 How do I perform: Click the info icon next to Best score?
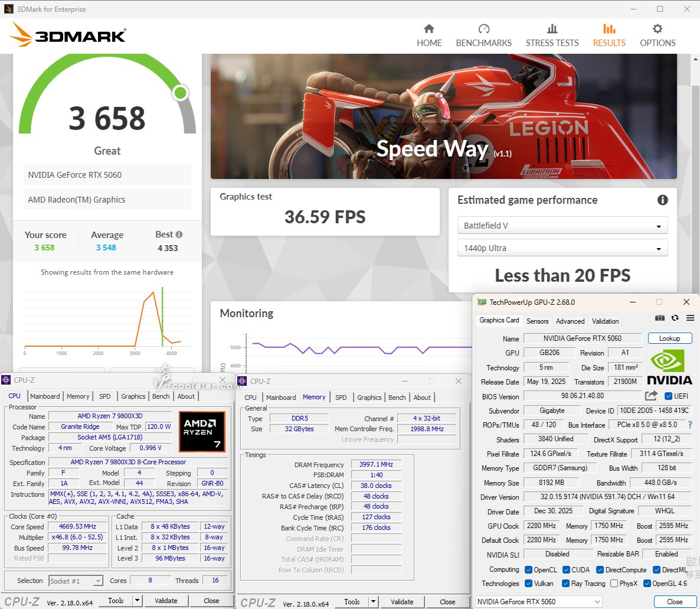tap(179, 235)
